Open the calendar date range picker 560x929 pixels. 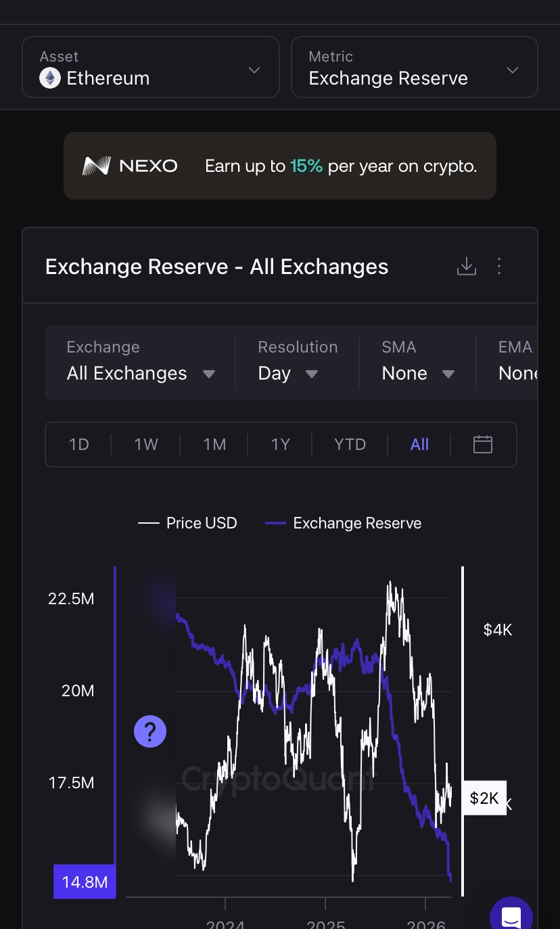pyautogui.click(x=482, y=445)
